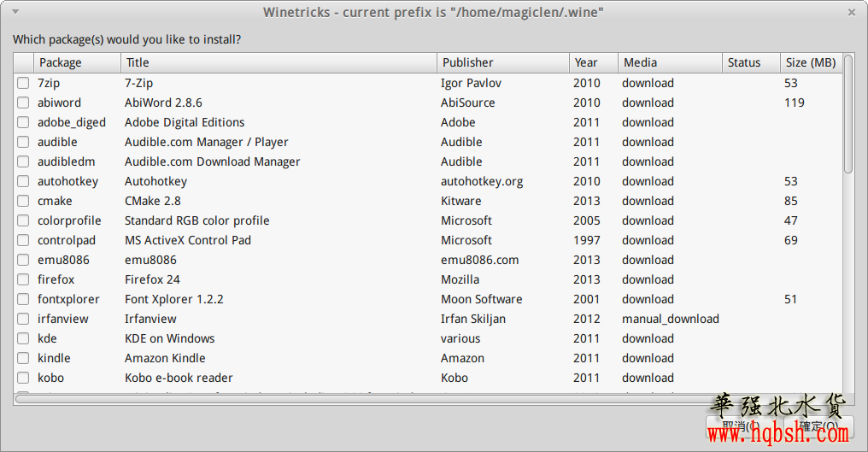Screen dimensions: 868x452
Task: Click "Audible.com Manager / Player" title
Action: 207,142
